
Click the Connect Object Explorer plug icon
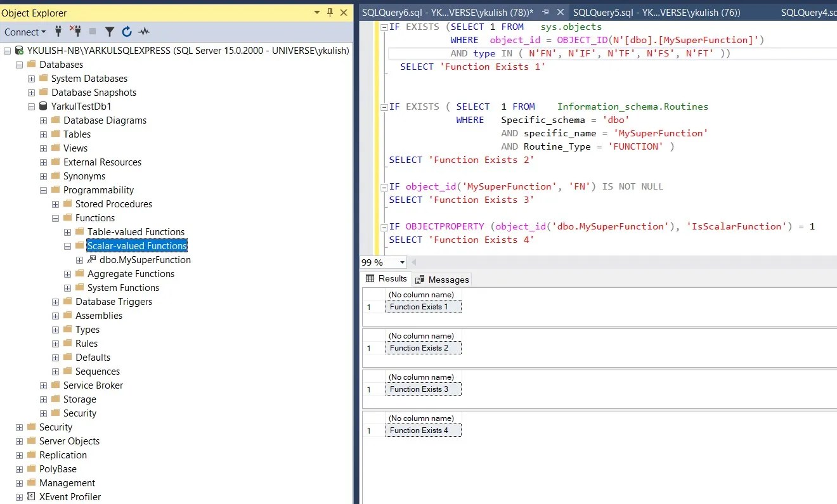click(x=58, y=31)
